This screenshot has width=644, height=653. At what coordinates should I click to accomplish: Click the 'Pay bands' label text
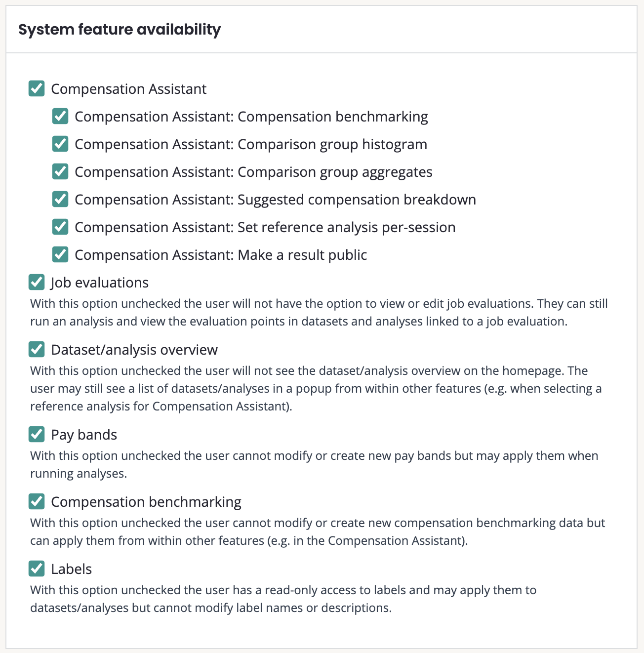[x=84, y=435]
